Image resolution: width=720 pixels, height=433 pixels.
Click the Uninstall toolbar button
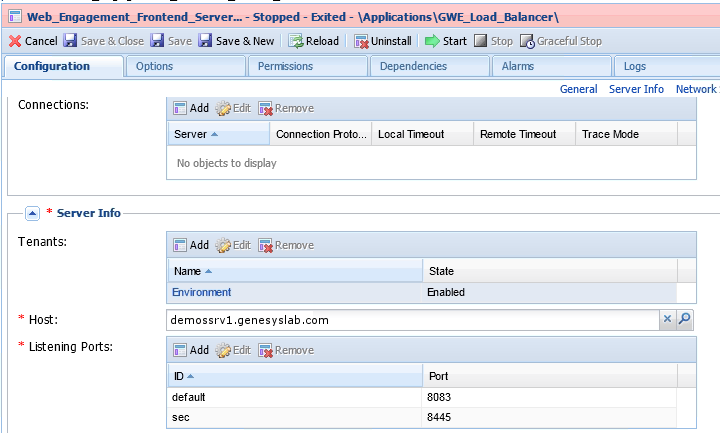[382, 41]
